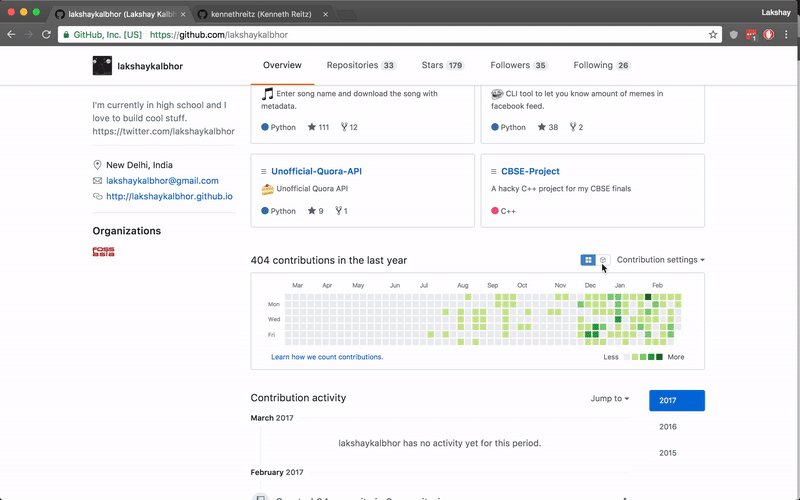
Task: Click Learn how we count contributions
Action: click(327, 357)
